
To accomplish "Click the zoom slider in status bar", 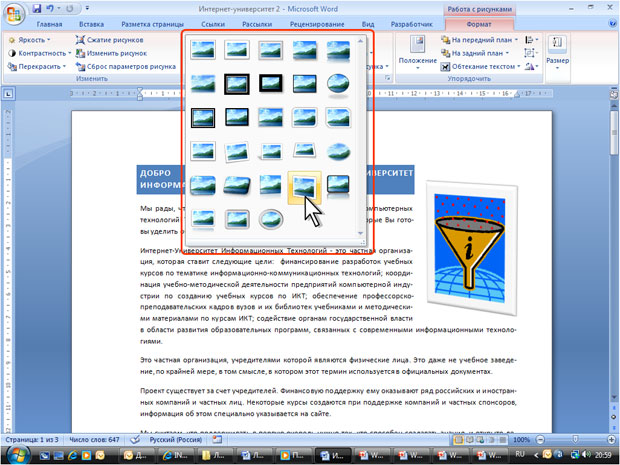I will [575, 439].
